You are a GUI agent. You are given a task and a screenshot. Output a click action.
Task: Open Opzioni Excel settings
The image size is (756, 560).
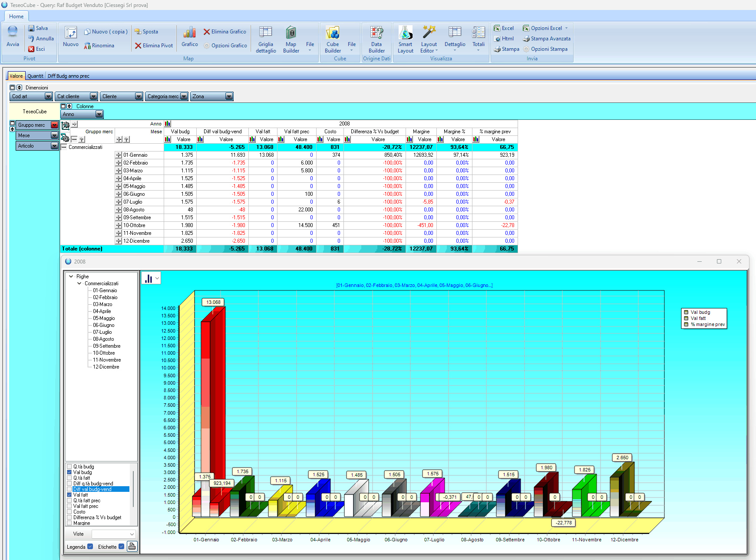tap(546, 28)
